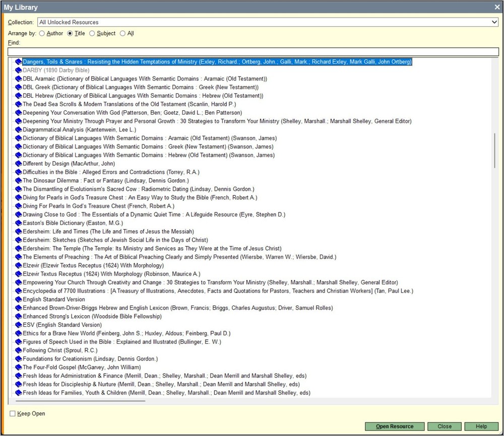Click the book icon for Edersheim: Sketches
Image resolution: width=504 pixels, height=436 pixels.
pyautogui.click(x=19, y=240)
